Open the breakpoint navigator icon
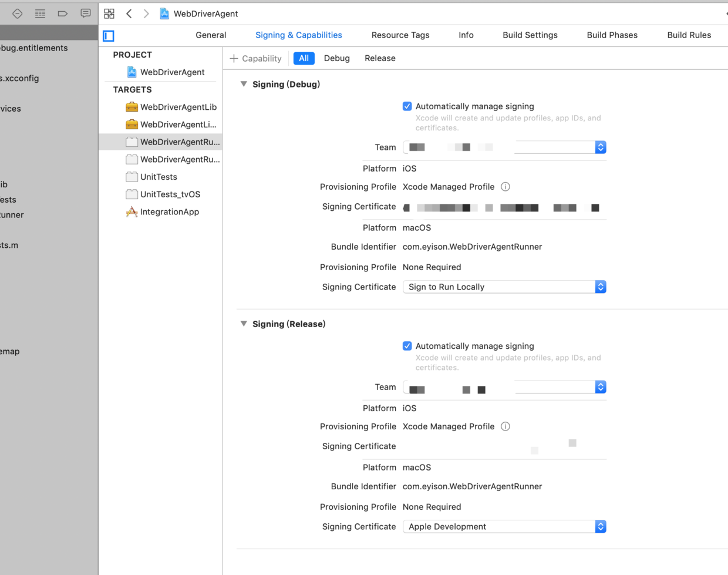 (63, 14)
